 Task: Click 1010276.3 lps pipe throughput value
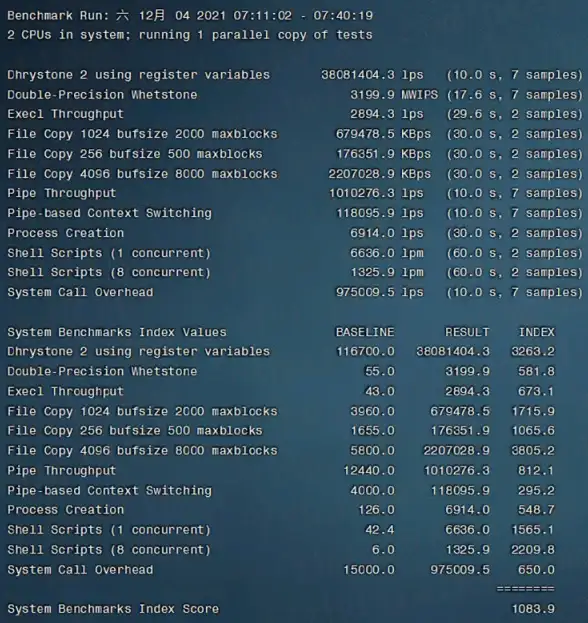[376, 193]
